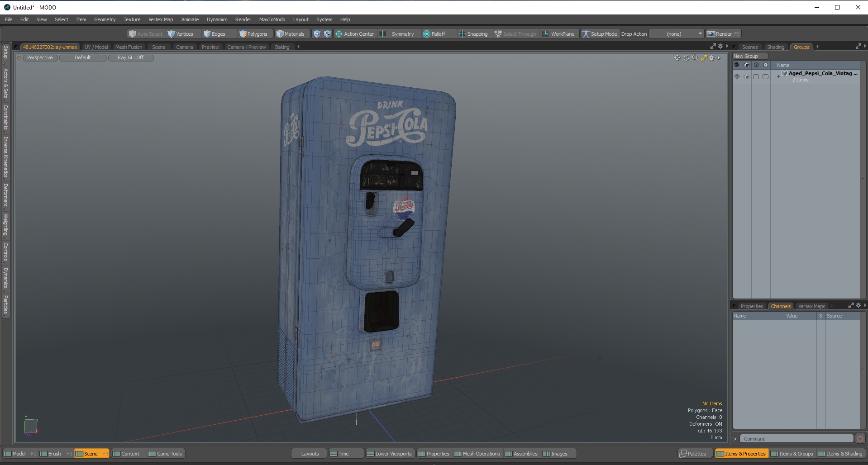Open the Texture menu
Viewport: 868px width, 465px height.
(x=132, y=19)
